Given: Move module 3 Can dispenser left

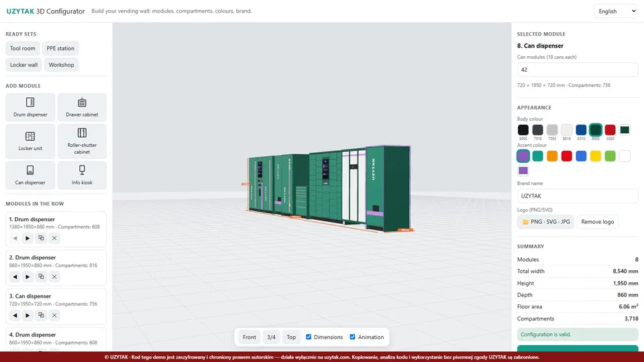Looking at the screenshot, I should [15, 315].
